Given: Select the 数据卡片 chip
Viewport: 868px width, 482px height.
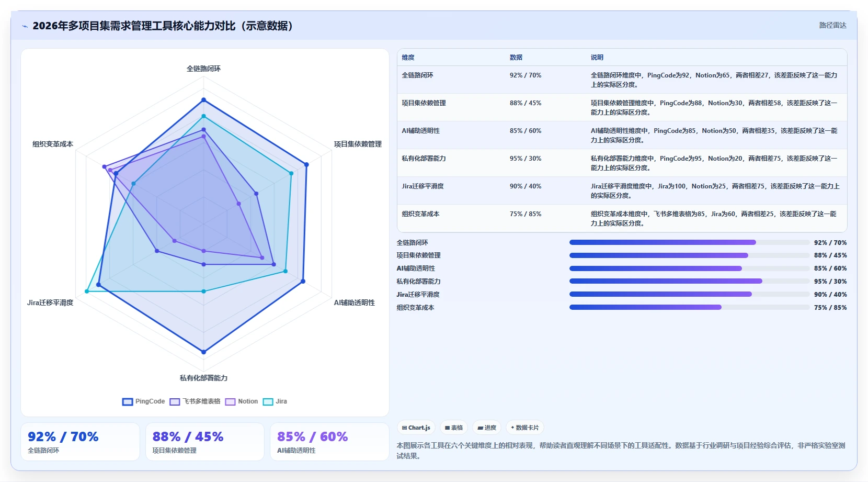Looking at the screenshot, I should [x=525, y=428].
